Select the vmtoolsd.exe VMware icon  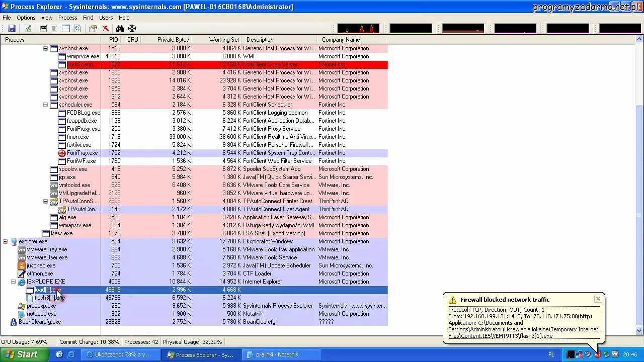point(54,185)
